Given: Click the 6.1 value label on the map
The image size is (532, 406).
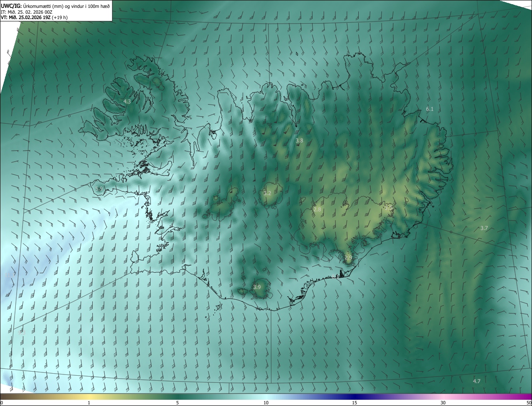Looking at the screenshot, I should click(430, 109).
